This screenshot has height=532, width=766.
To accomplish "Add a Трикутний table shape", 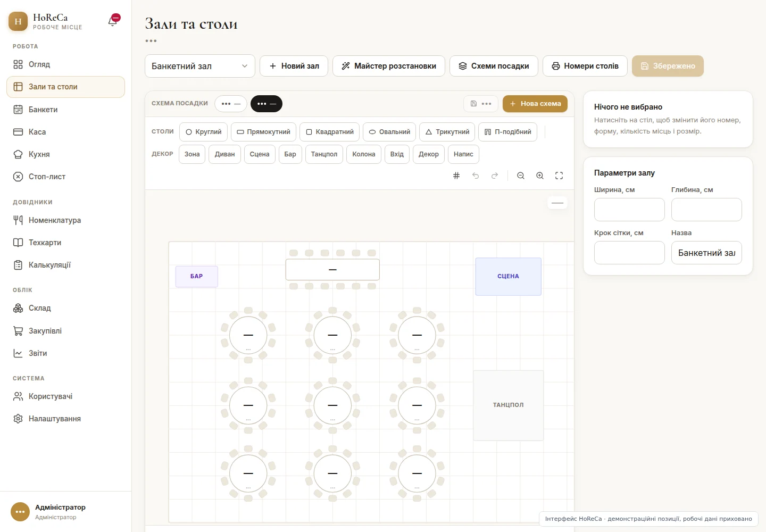I will 447,132.
